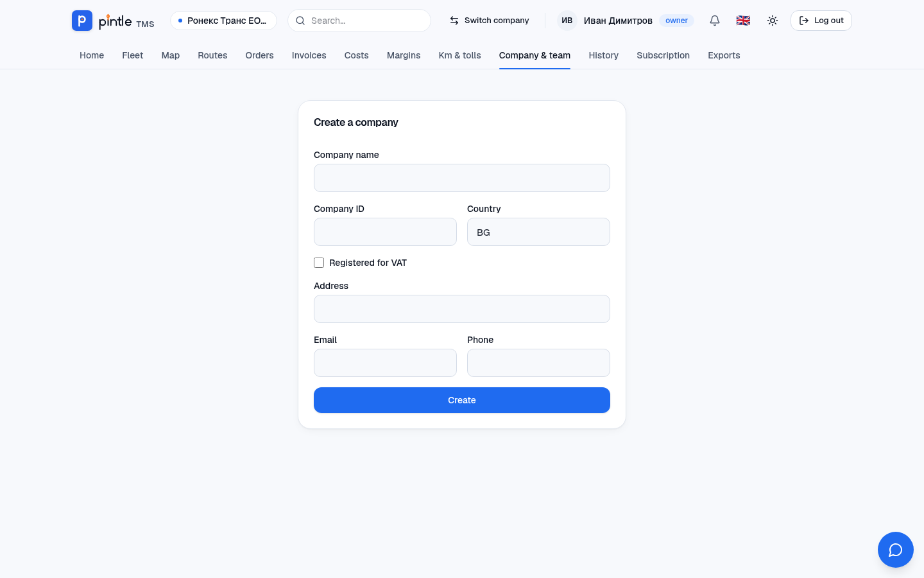
Task: Submit the form with the Create button
Action: tap(462, 400)
